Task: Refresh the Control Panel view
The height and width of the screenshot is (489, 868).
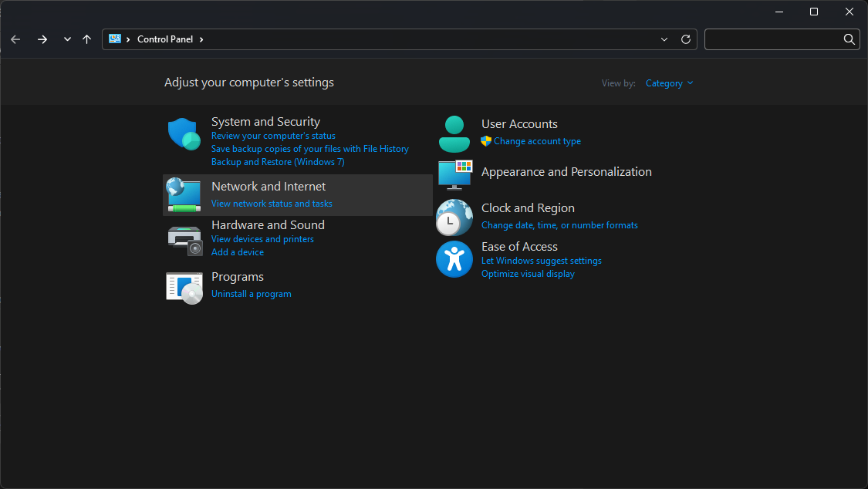Action: 686,39
